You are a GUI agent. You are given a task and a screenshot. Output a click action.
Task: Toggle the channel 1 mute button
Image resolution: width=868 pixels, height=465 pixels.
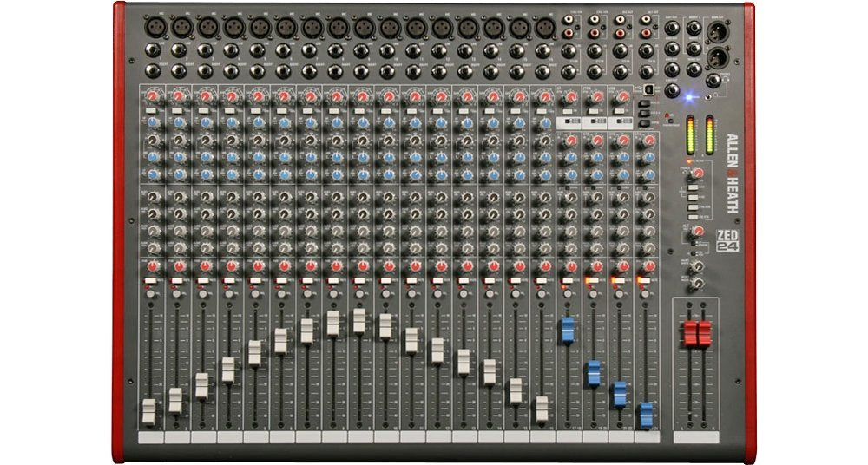(x=150, y=281)
